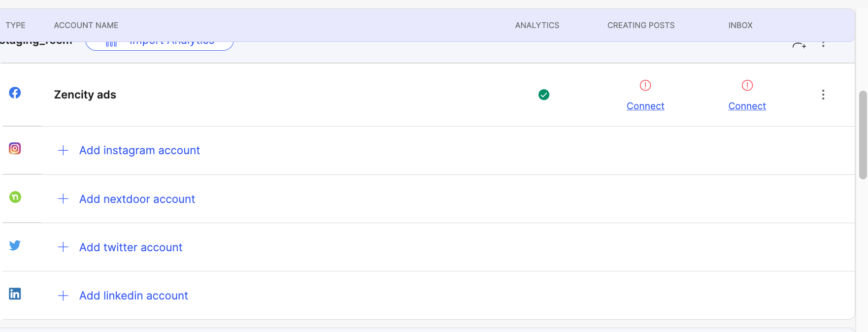Select the Twitter bird icon
The height and width of the screenshot is (332, 868).
tap(15, 245)
